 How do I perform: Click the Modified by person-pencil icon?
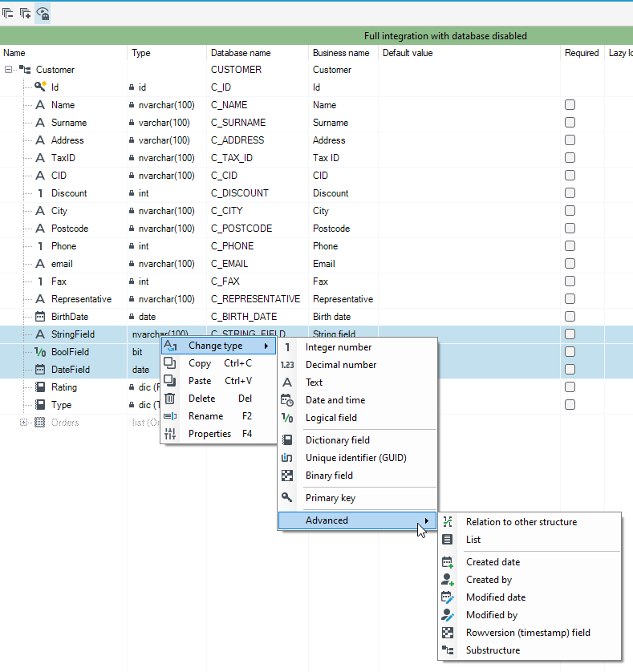pos(448,615)
